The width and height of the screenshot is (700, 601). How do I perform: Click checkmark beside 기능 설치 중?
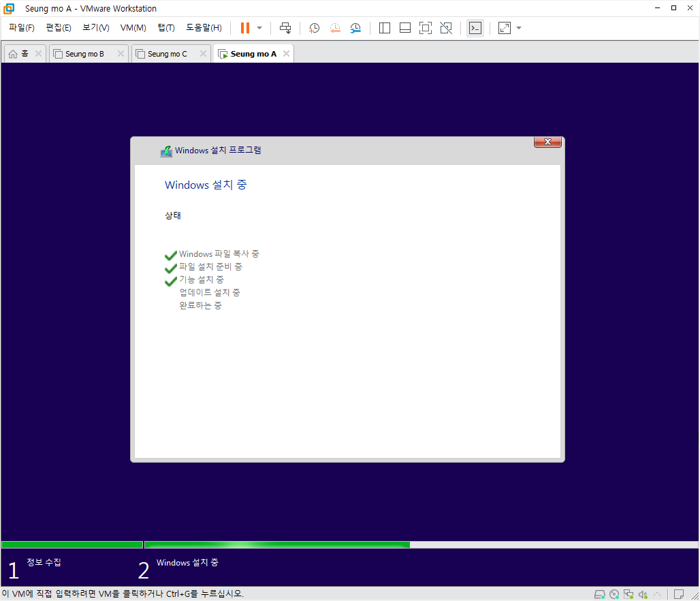click(171, 281)
